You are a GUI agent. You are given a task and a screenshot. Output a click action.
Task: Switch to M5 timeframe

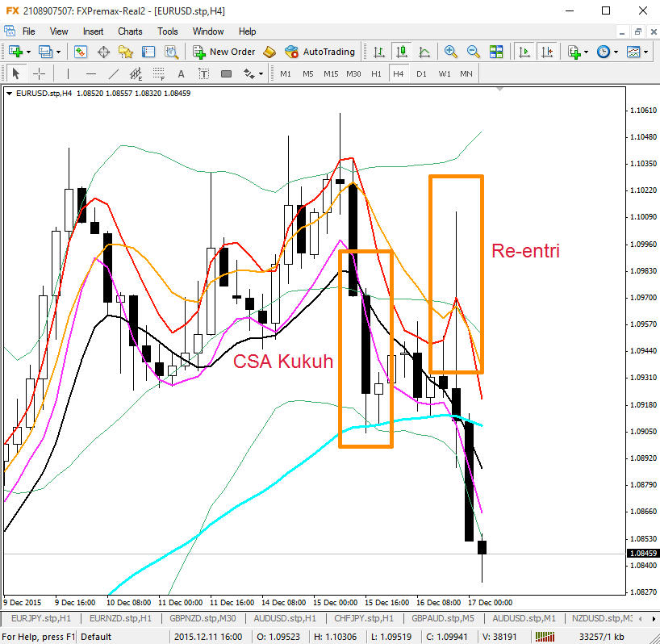pyautogui.click(x=308, y=74)
